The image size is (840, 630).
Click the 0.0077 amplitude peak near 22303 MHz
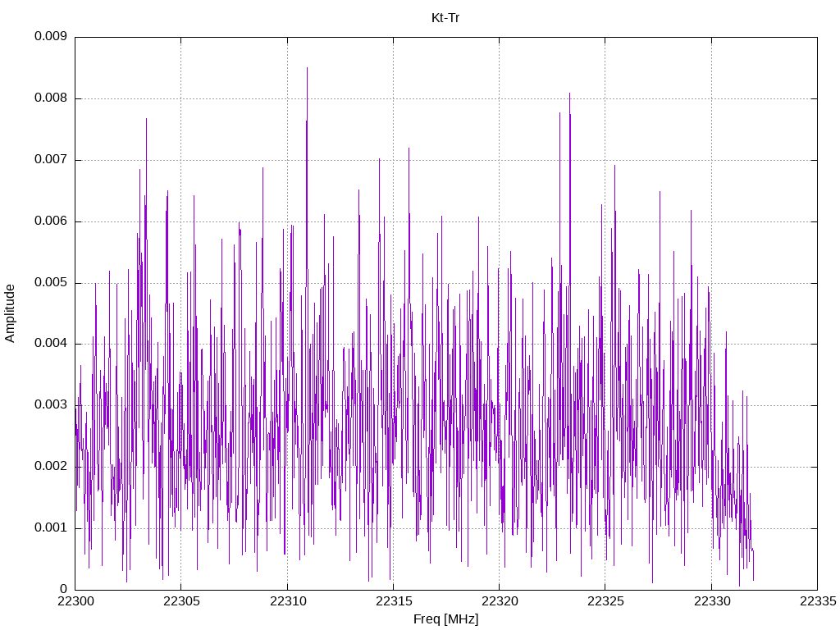coord(146,120)
